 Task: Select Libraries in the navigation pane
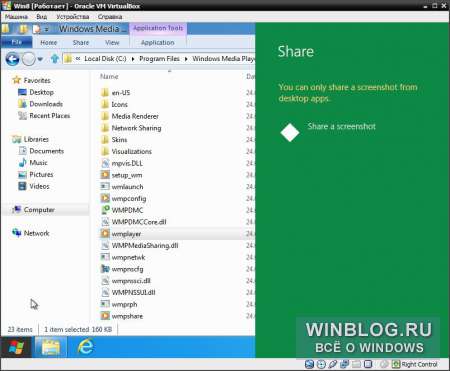click(x=36, y=139)
